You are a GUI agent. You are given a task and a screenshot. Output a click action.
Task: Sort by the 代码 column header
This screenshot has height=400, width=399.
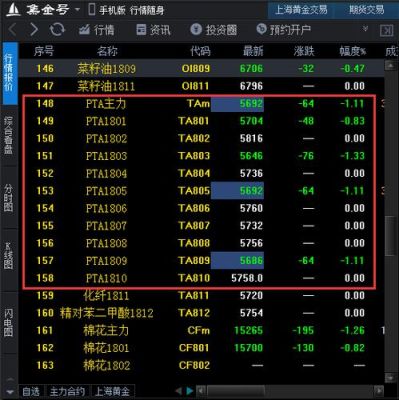click(x=200, y=51)
